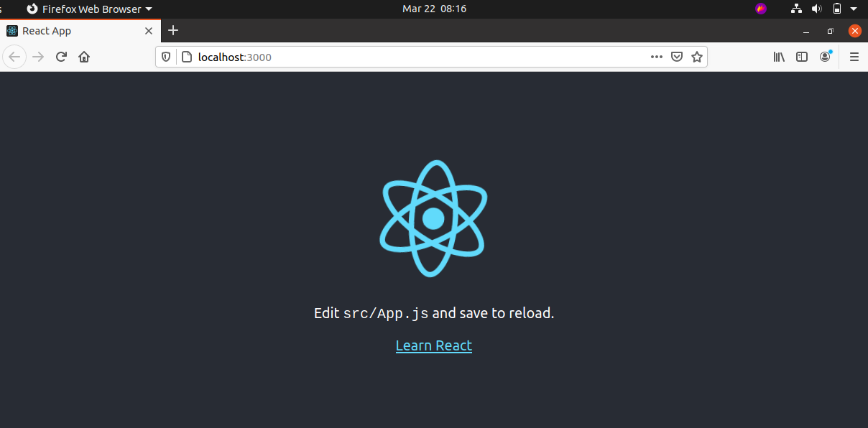Close the React App tab
The width and height of the screenshot is (868, 428).
pos(149,31)
